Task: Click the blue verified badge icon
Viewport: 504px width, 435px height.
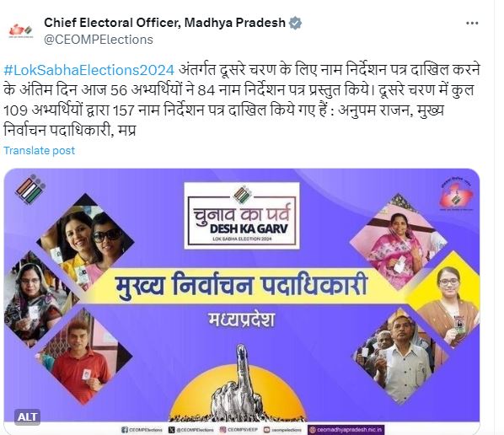Action: 295,23
